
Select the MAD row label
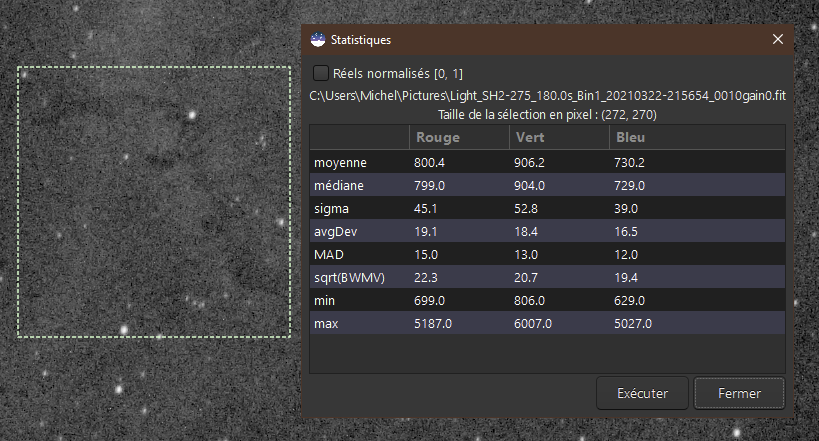329,254
